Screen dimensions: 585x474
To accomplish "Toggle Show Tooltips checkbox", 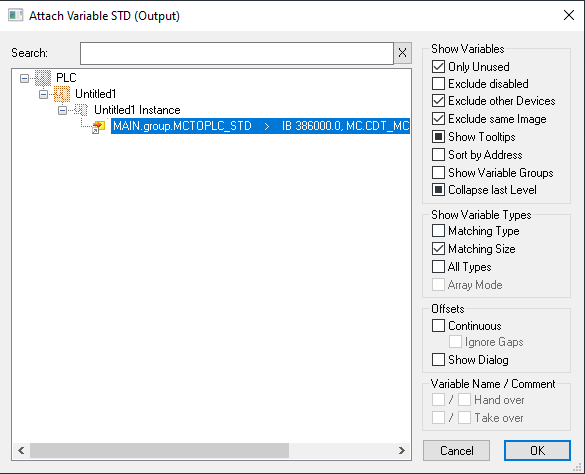I will [438, 137].
